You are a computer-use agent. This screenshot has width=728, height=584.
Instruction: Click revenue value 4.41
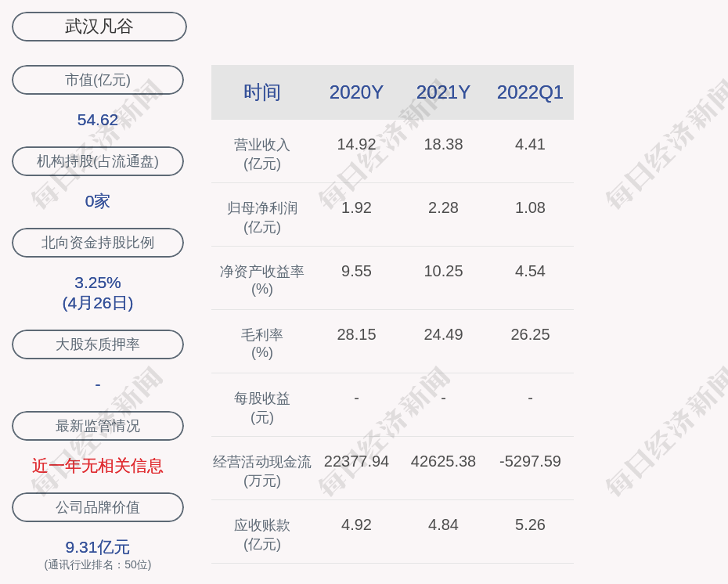530,144
